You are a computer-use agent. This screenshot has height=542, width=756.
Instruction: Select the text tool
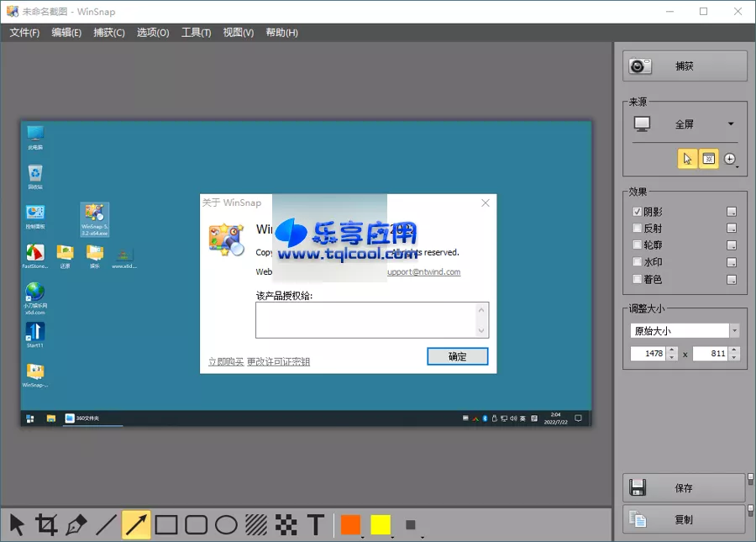[315, 524]
